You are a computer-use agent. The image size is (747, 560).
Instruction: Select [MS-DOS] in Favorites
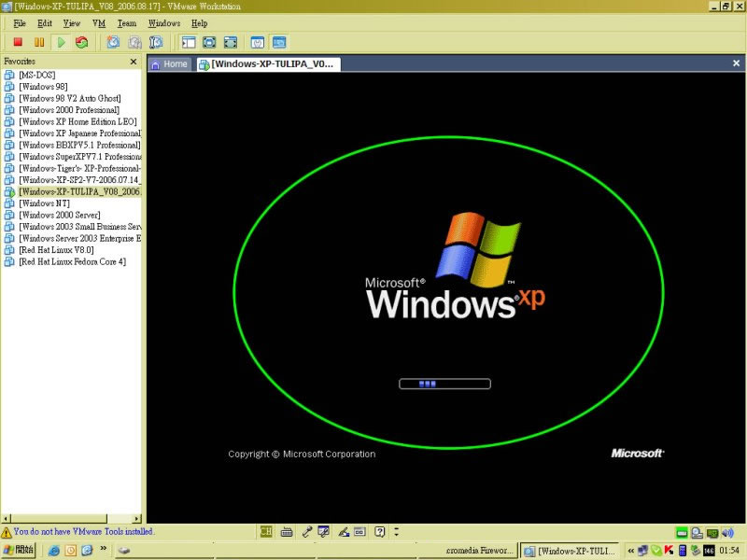click(30, 75)
